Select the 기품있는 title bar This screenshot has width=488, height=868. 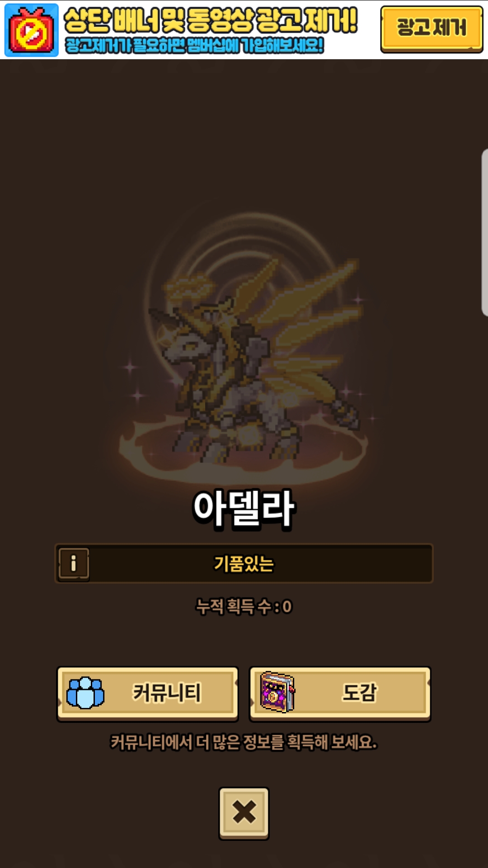(244, 563)
